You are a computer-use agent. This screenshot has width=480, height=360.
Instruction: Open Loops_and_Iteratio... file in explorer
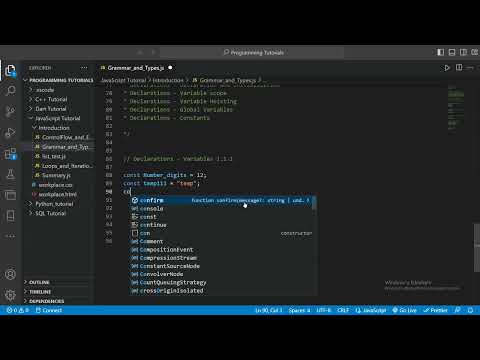coord(59,166)
